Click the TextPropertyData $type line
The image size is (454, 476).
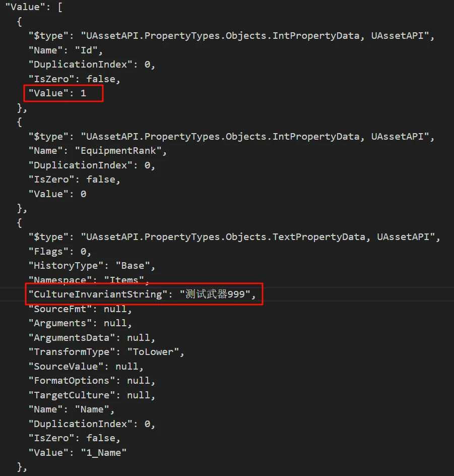coord(234,237)
